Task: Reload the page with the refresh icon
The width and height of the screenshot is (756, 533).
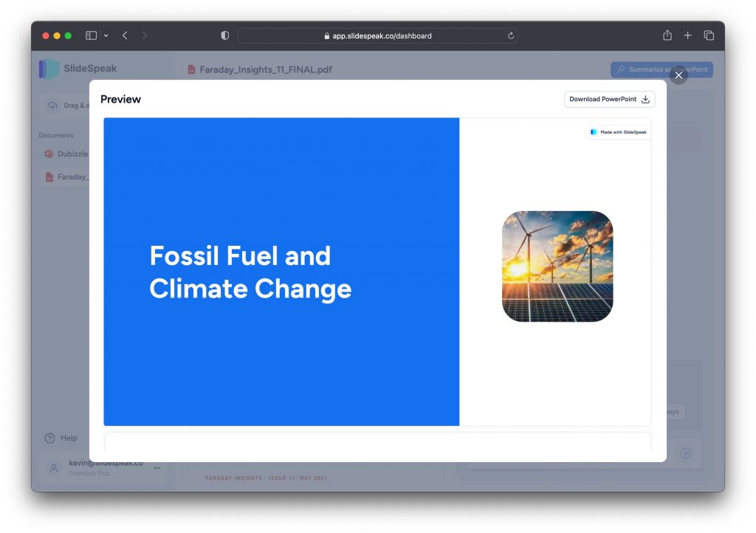Action: [x=511, y=35]
